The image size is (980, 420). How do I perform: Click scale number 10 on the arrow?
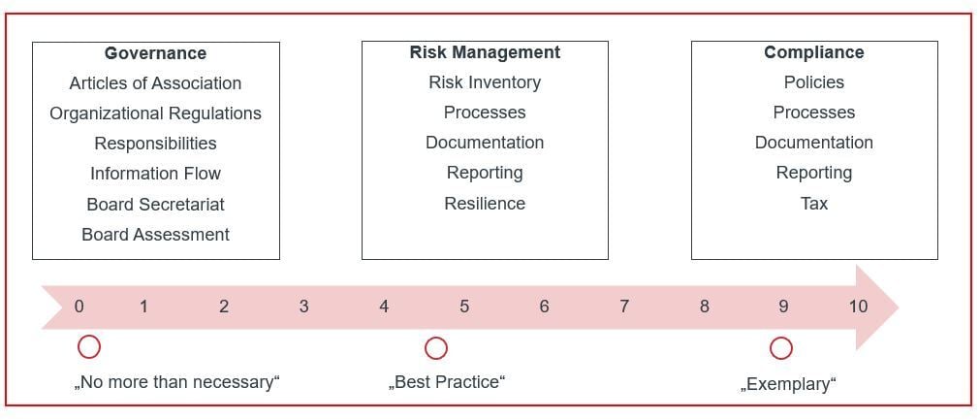858,307
